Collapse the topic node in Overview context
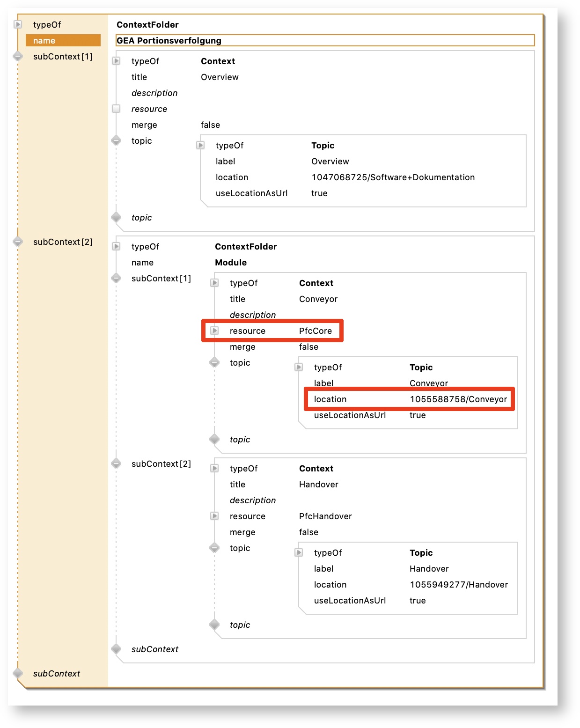The height and width of the screenshot is (728, 580). pos(116,141)
